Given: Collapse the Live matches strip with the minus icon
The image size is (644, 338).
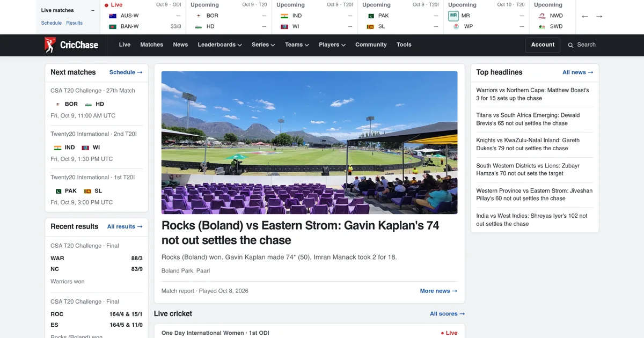Looking at the screenshot, I should (x=93, y=10).
